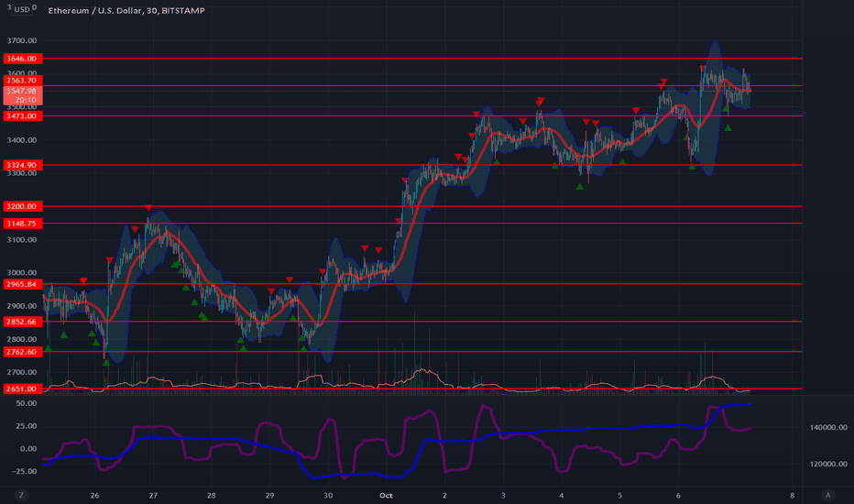Select the 3324.90 horizontal line price label

(22, 165)
